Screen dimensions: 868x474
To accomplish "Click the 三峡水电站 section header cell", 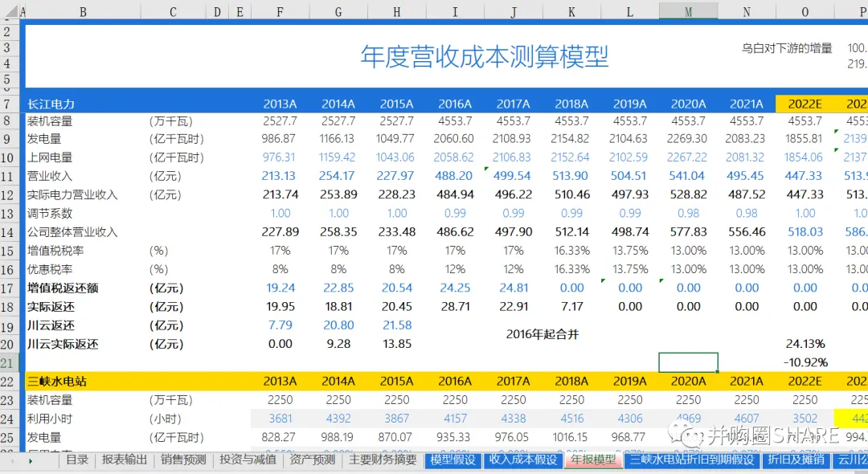I will [x=57, y=382].
